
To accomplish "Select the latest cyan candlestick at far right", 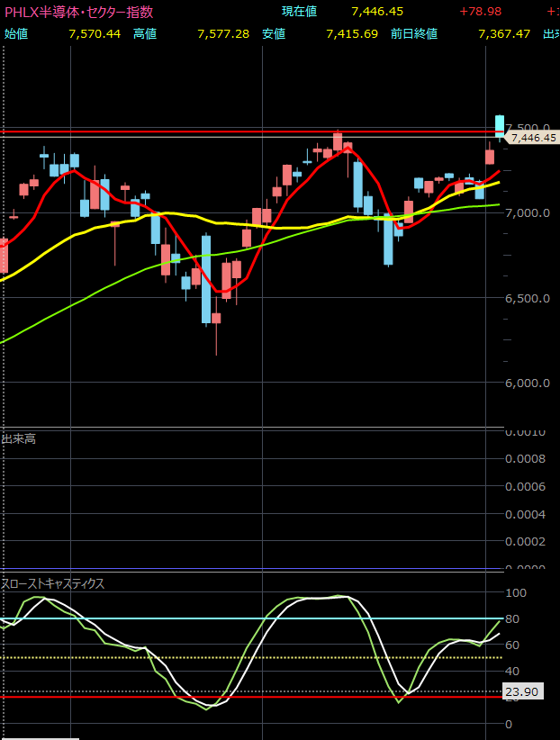I will click(x=500, y=125).
